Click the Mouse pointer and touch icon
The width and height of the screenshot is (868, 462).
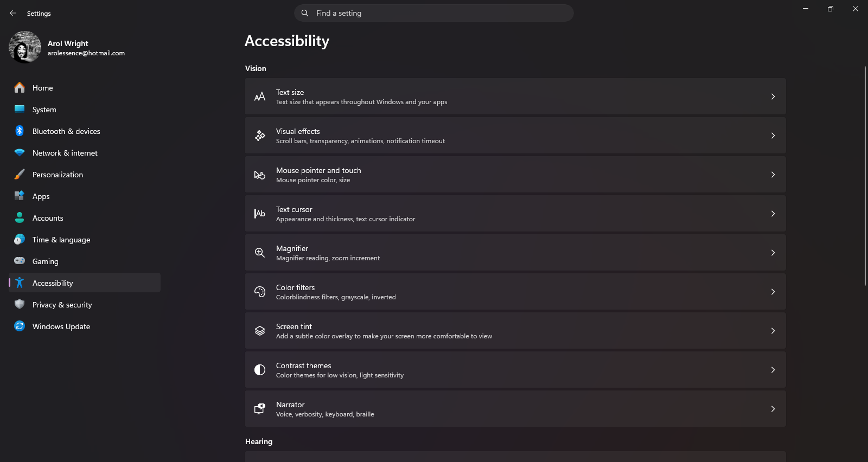pyautogui.click(x=260, y=175)
